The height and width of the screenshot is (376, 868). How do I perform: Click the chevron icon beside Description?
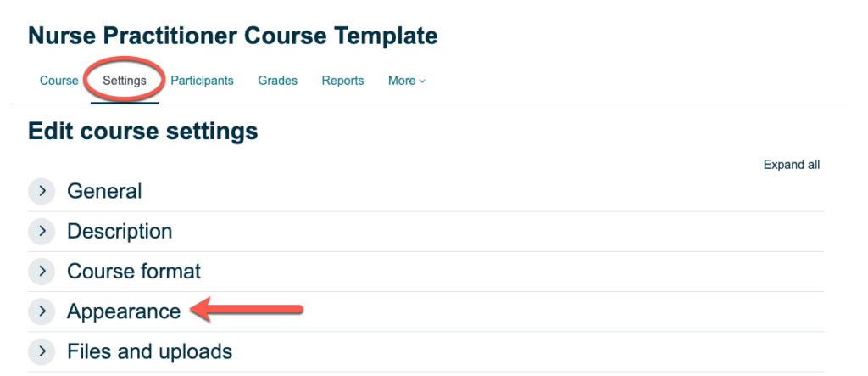[41, 231]
